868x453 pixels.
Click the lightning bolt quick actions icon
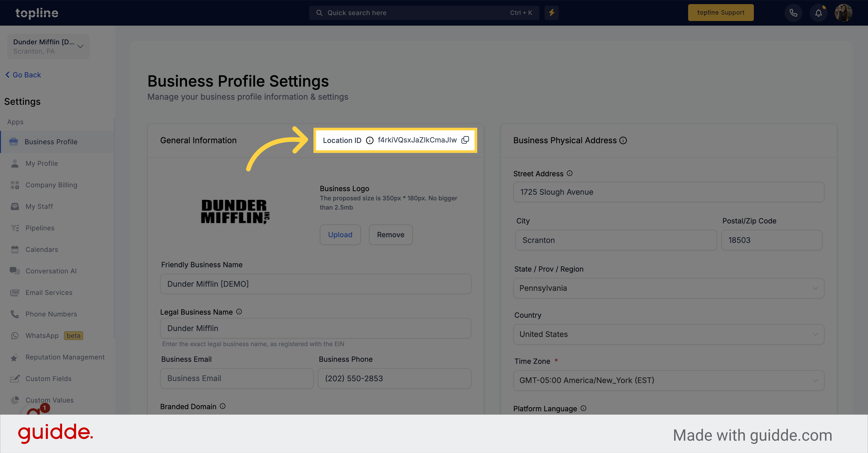pyautogui.click(x=552, y=13)
